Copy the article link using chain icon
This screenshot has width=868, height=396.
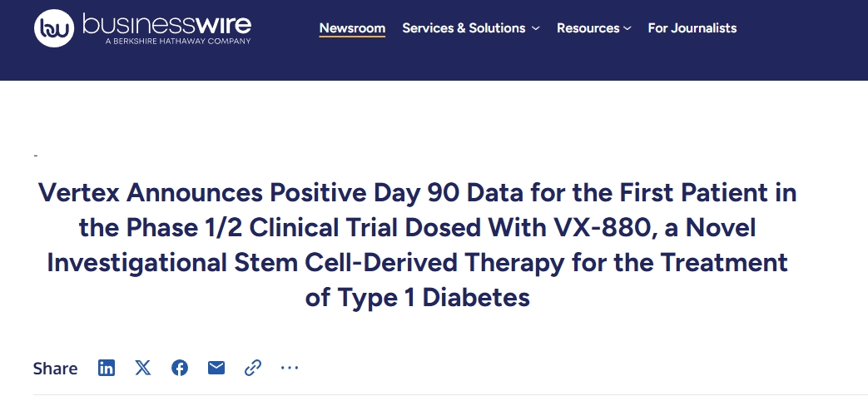tap(253, 368)
